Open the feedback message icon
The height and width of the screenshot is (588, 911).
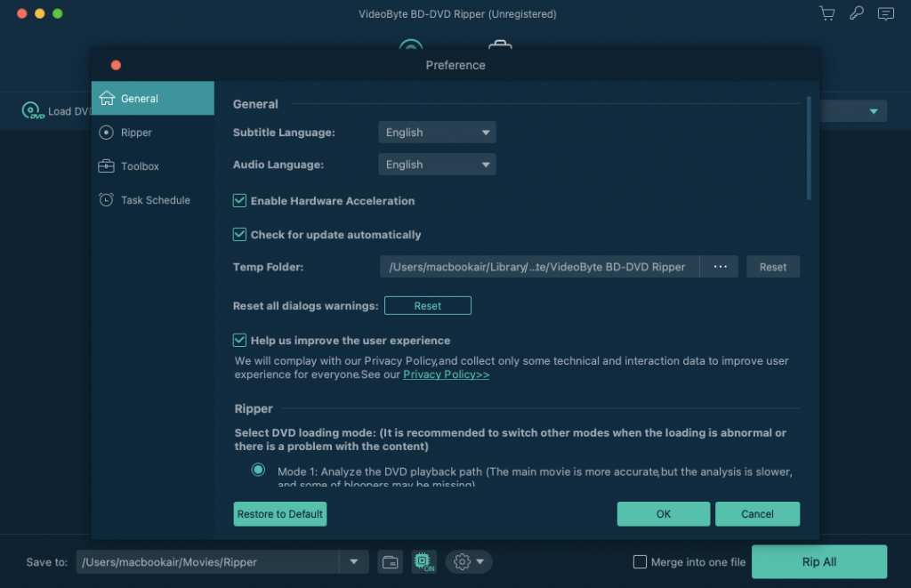point(886,13)
